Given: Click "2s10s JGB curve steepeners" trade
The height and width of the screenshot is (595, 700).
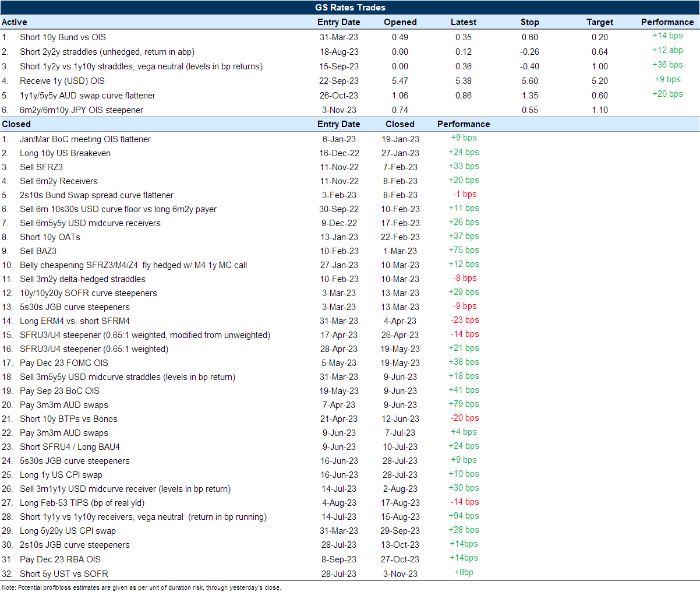Looking at the screenshot, I should coord(75,545).
